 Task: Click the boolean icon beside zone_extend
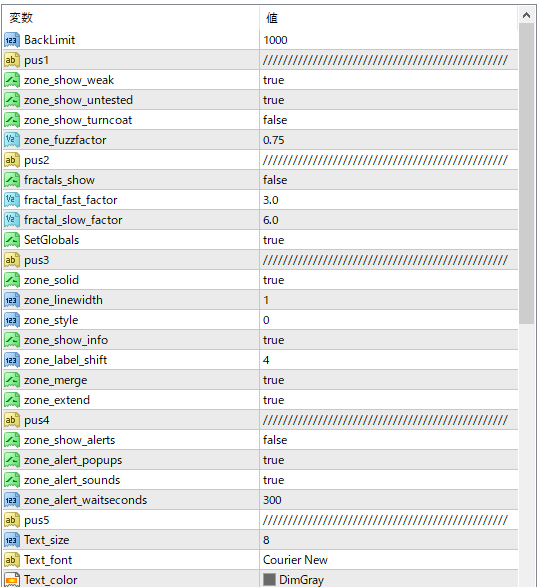pyautogui.click(x=12, y=400)
